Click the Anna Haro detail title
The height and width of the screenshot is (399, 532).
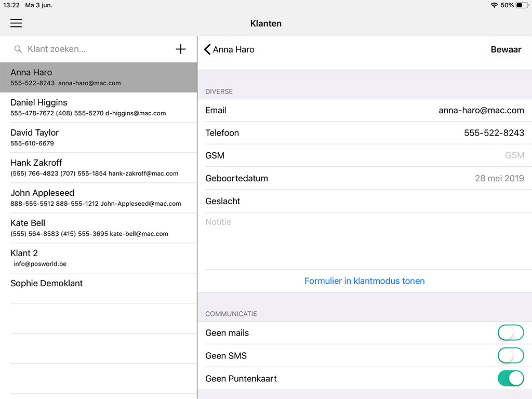(233, 49)
